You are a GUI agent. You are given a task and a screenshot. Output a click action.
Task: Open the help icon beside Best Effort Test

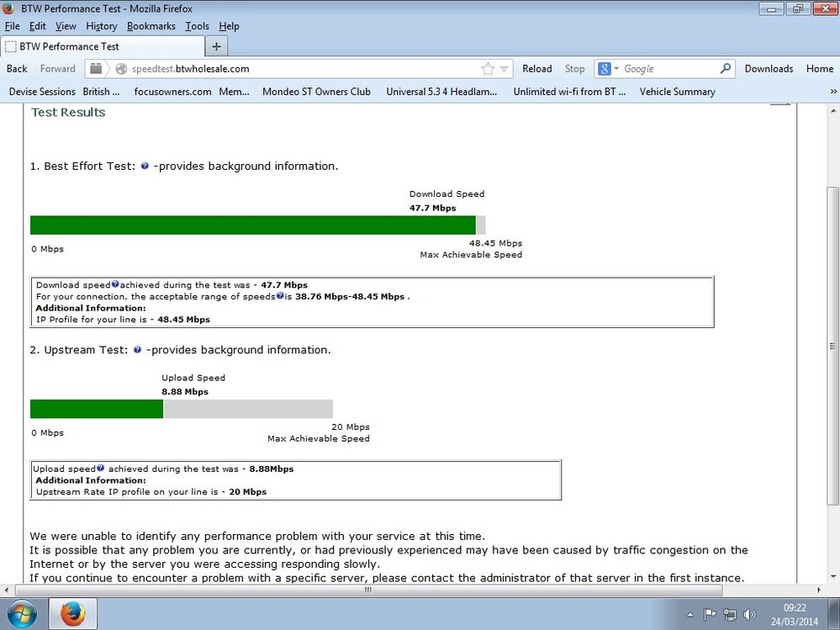point(145,166)
